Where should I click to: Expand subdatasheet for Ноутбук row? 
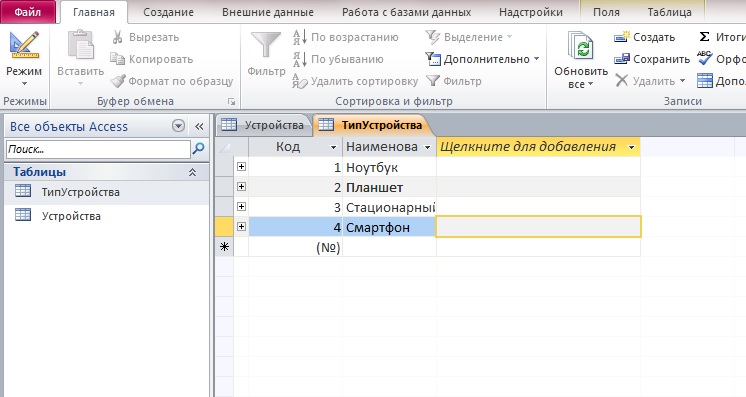(241, 167)
